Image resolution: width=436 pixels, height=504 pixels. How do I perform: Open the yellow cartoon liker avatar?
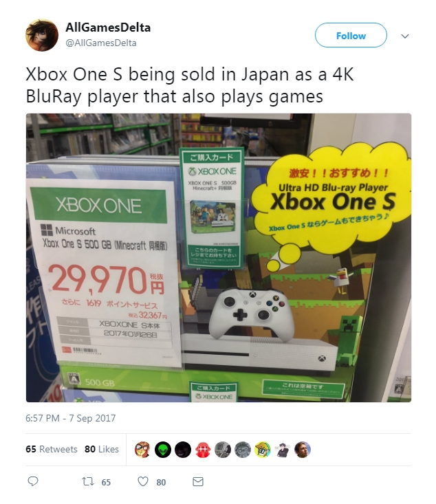263,450
